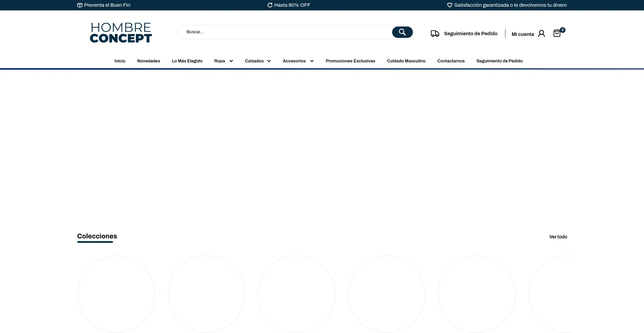Open the shopping cart bag icon
The height and width of the screenshot is (333, 644).
[557, 33]
